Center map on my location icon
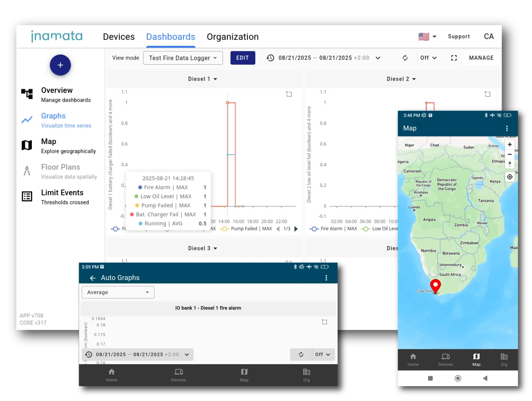Image resolution: width=532 pixels, height=401 pixels. pyautogui.click(x=510, y=177)
